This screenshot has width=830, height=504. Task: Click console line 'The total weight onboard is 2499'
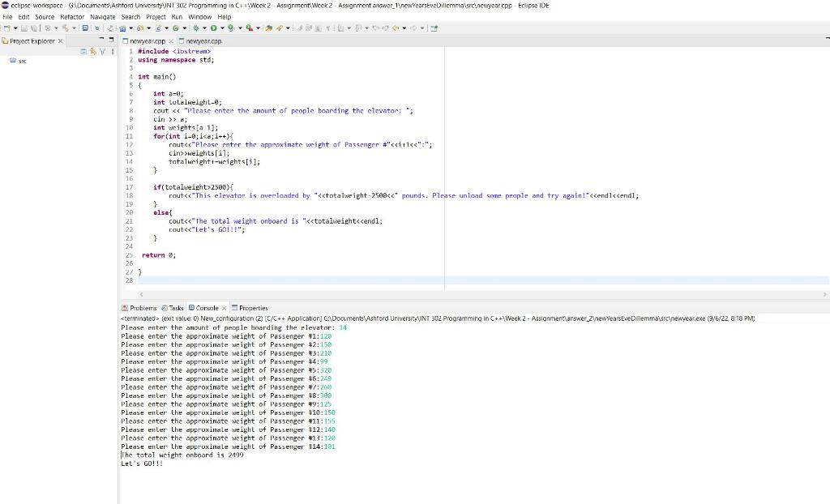click(x=182, y=455)
